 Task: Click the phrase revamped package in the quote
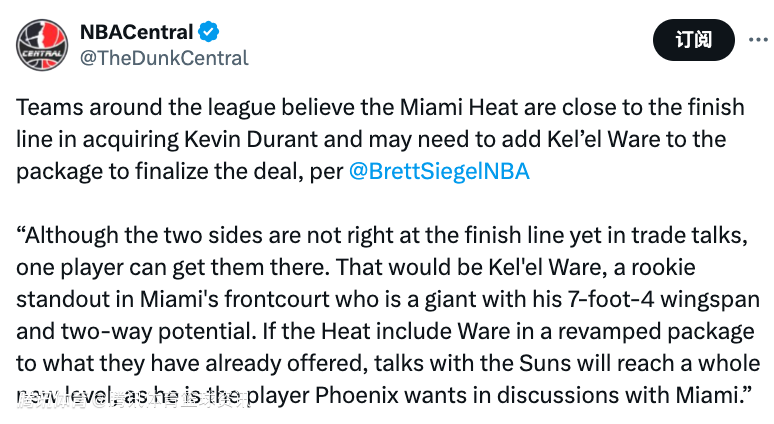[x=656, y=331]
